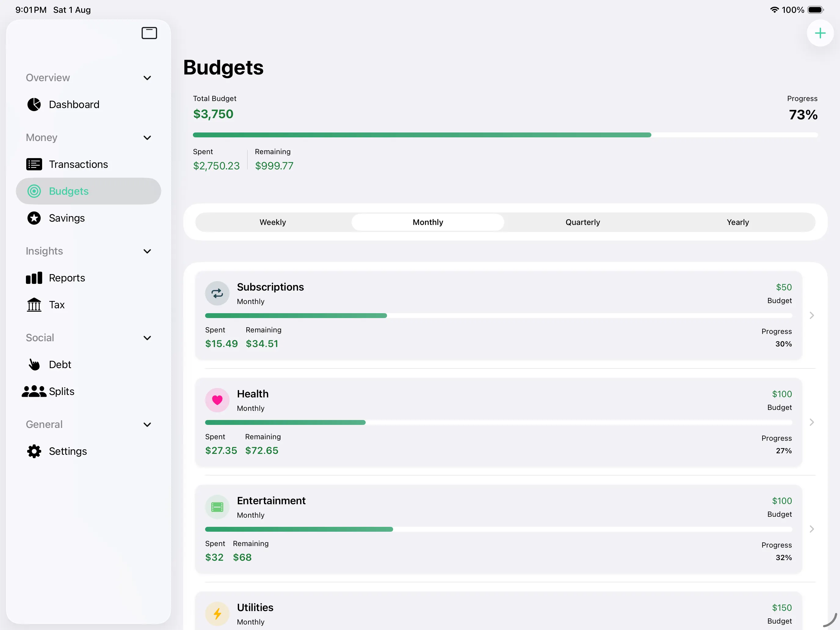Click the Subscriptions repeat arrows icon
This screenshot has height=630, width=840.
tap(217, 293)
